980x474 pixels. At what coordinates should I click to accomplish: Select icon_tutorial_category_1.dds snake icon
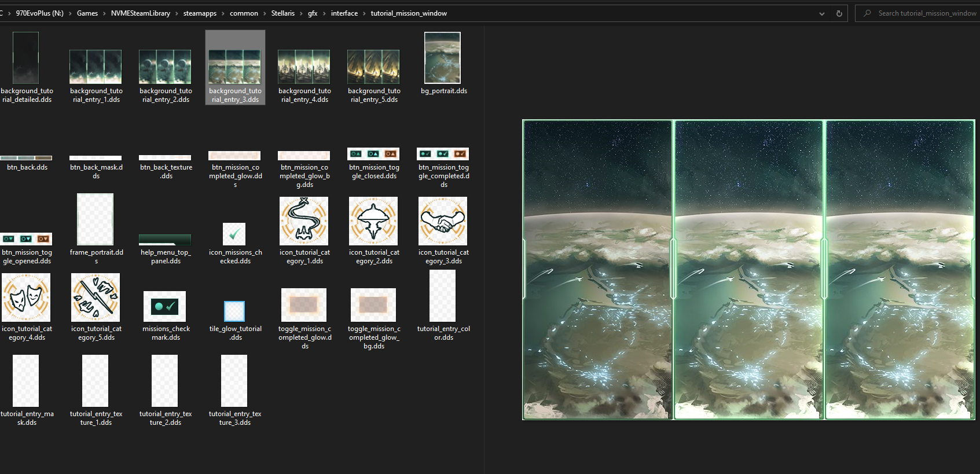[x=304, y=221]
